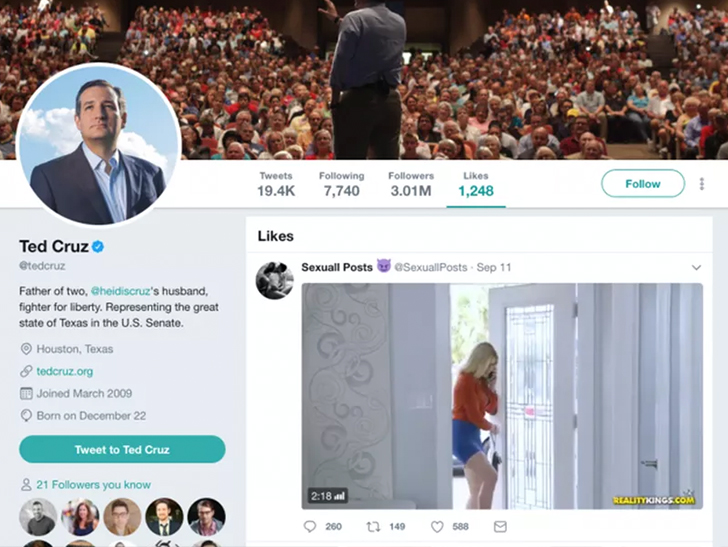Screen dimensions: 728x547
Task: Play the video thumbnail in the tweet
Action: 502,396
